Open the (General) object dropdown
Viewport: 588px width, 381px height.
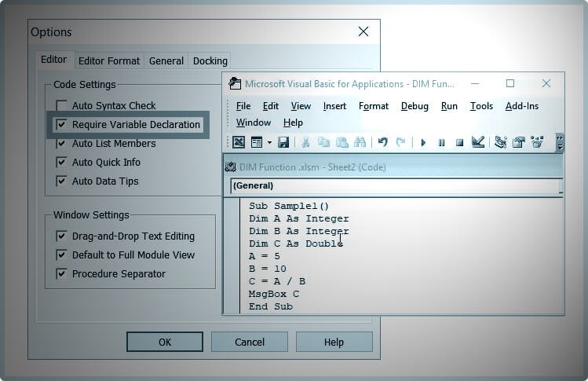(396, 186)
